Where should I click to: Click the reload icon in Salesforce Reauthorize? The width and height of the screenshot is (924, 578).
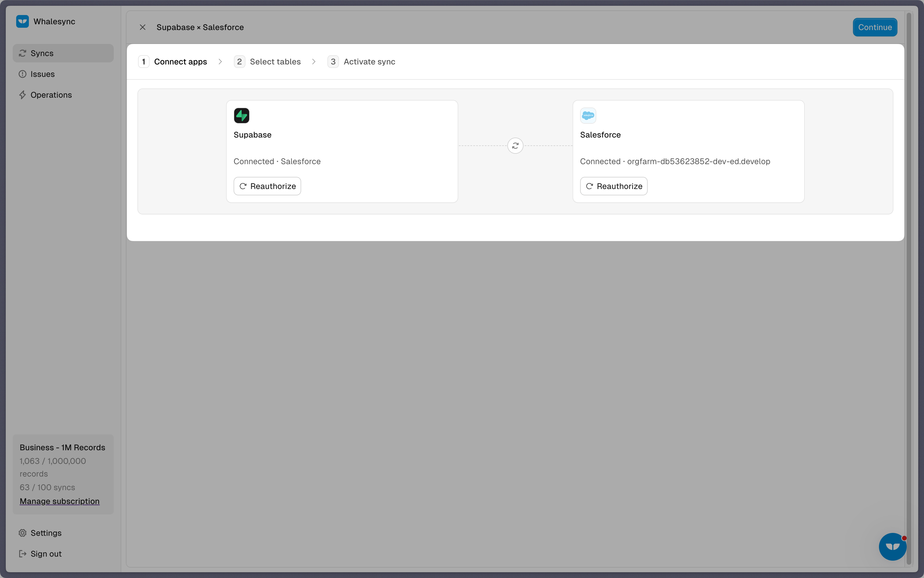coord(589,186)
